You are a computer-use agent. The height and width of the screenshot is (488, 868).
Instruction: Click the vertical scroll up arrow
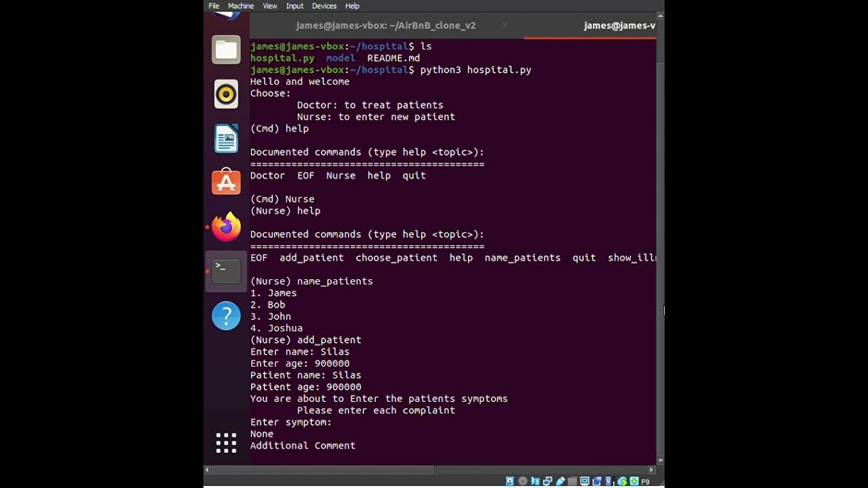[x=660, y=16]
